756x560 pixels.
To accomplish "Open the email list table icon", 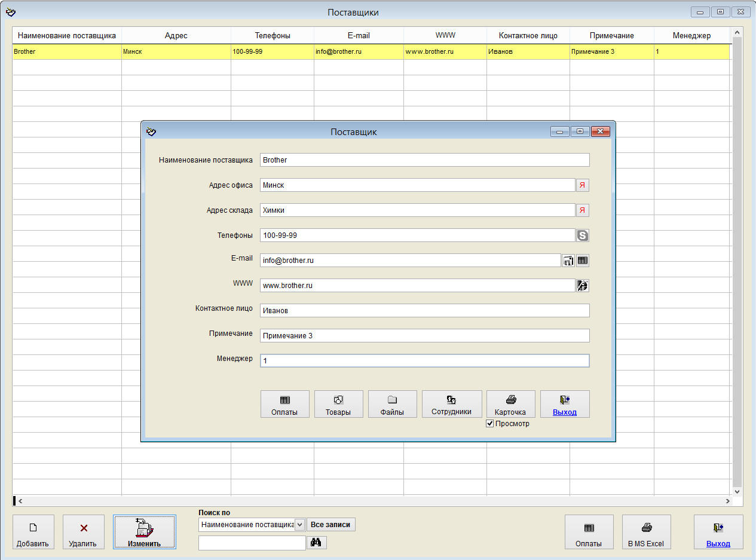I will [582, 261].
